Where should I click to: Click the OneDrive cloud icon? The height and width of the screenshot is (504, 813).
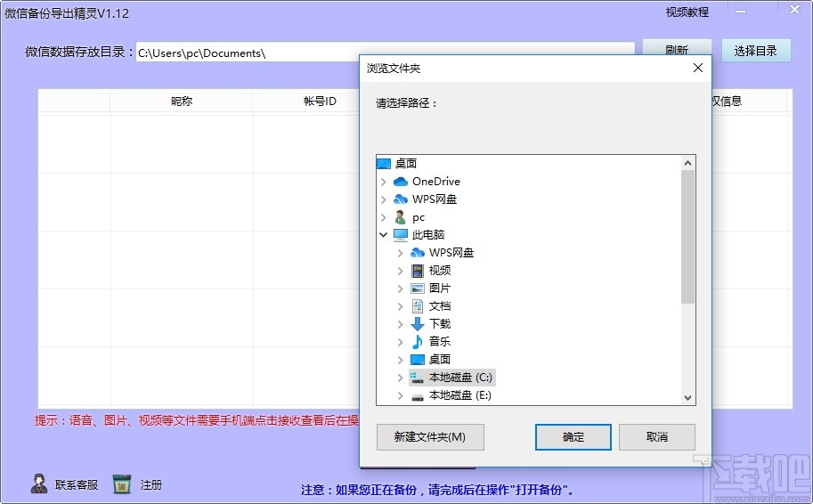(401, 182)
